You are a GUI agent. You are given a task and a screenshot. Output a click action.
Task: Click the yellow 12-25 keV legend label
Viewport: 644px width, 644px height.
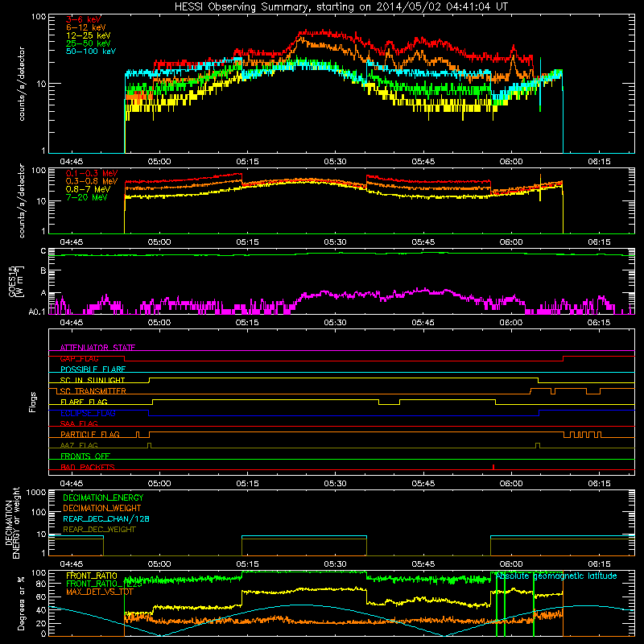pyautogui.click(x=88, y=35)
